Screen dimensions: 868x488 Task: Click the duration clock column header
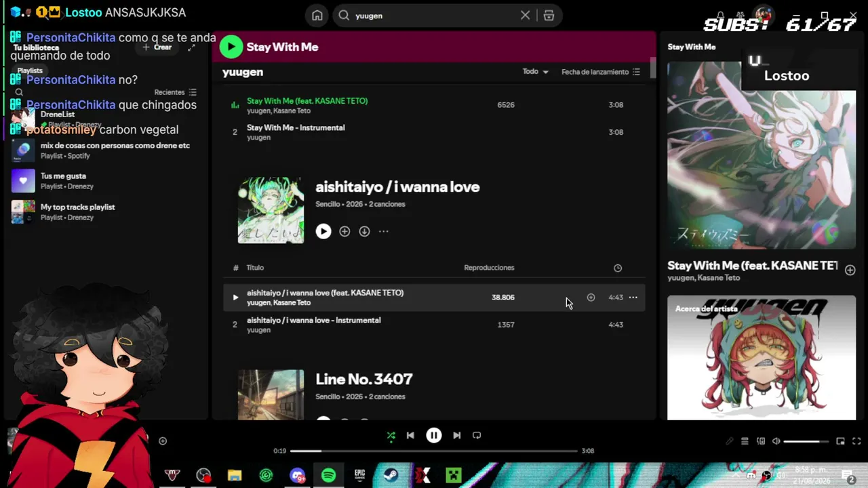tap(618, 268)
